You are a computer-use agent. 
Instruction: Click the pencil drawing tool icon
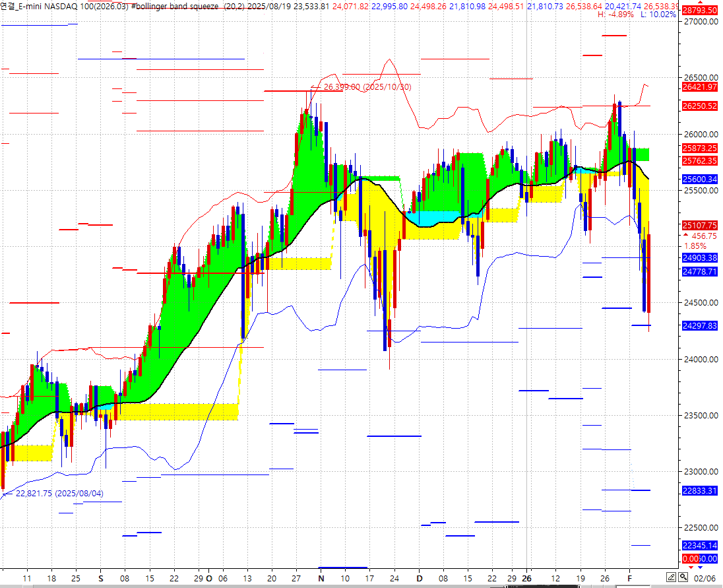670,578
